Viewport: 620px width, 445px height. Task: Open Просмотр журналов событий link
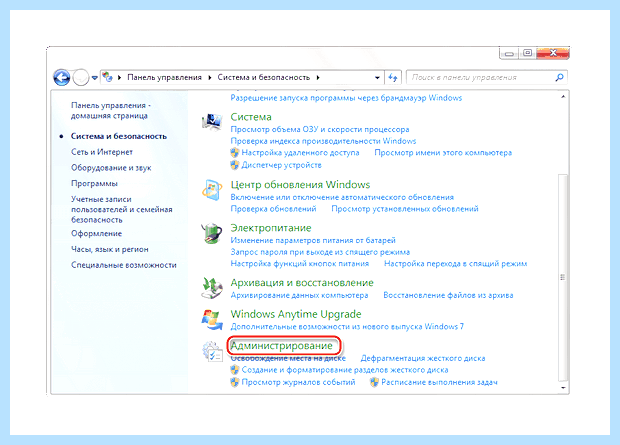pos(298,382)
